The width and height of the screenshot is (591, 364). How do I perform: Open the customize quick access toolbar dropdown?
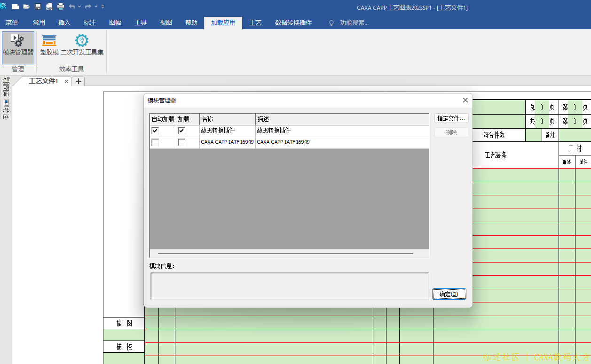(103, 7)
